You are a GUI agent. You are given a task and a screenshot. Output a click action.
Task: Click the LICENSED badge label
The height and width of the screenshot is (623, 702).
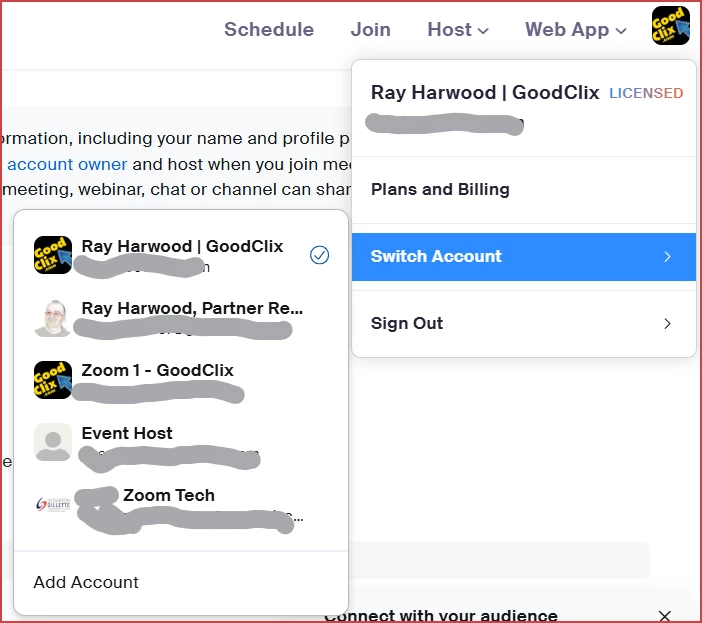coord(646,93)
